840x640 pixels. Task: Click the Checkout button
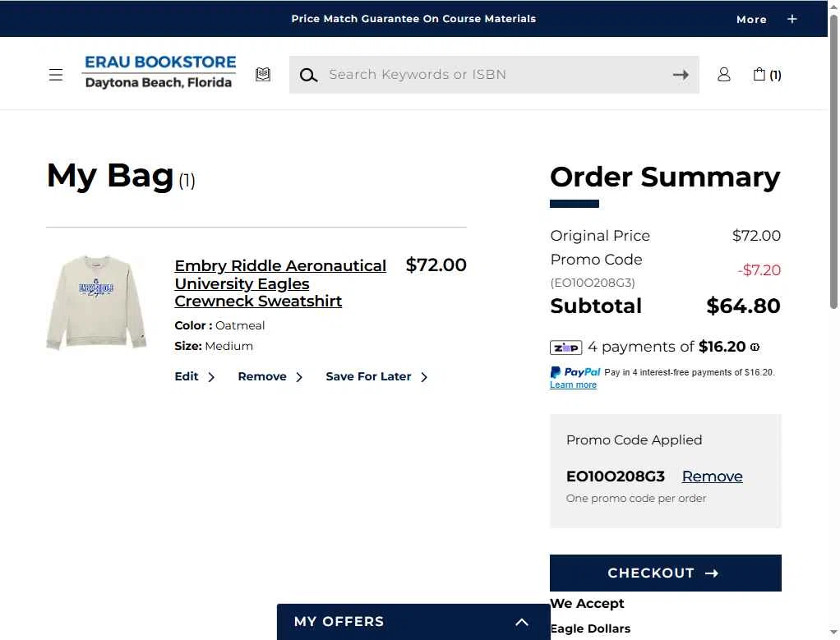(x=666, y=573)
